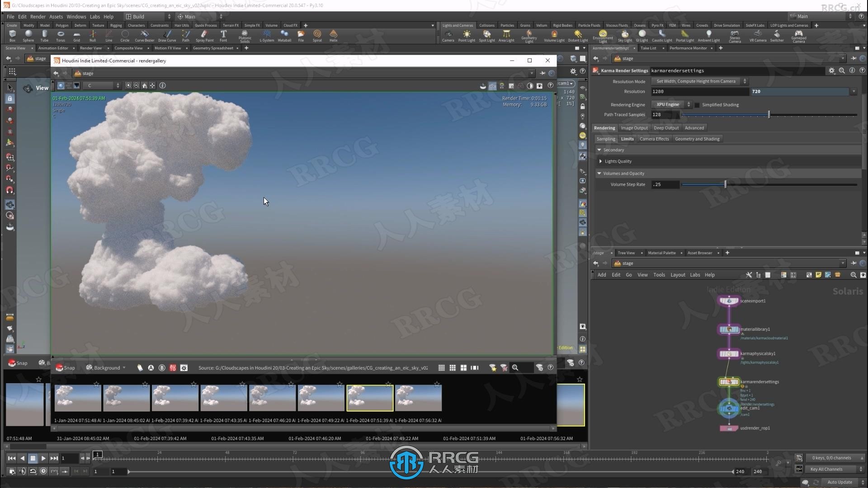This screenshot has width=868, height=488.
Task: Select the Rendering tab in settings
Action: coord(604,127)
